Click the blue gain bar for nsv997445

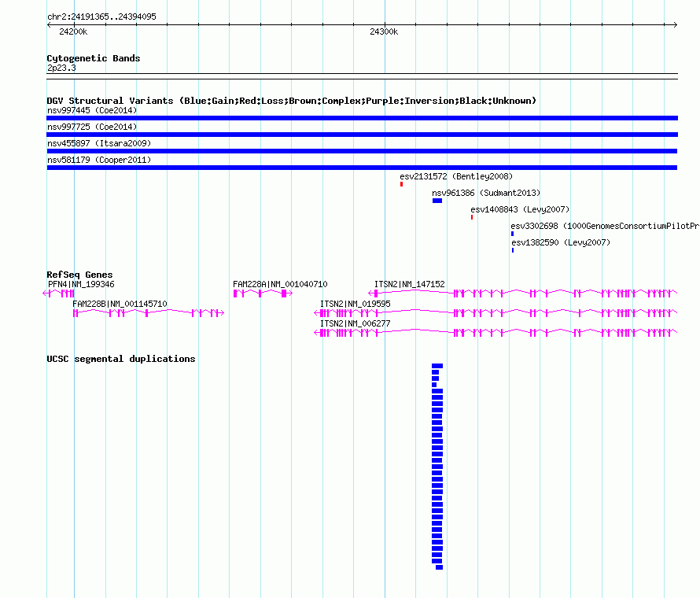click(362, 118)
